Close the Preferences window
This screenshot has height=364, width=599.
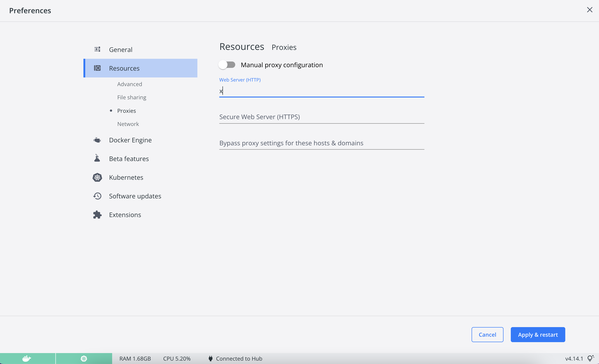[x=589, y=10]
